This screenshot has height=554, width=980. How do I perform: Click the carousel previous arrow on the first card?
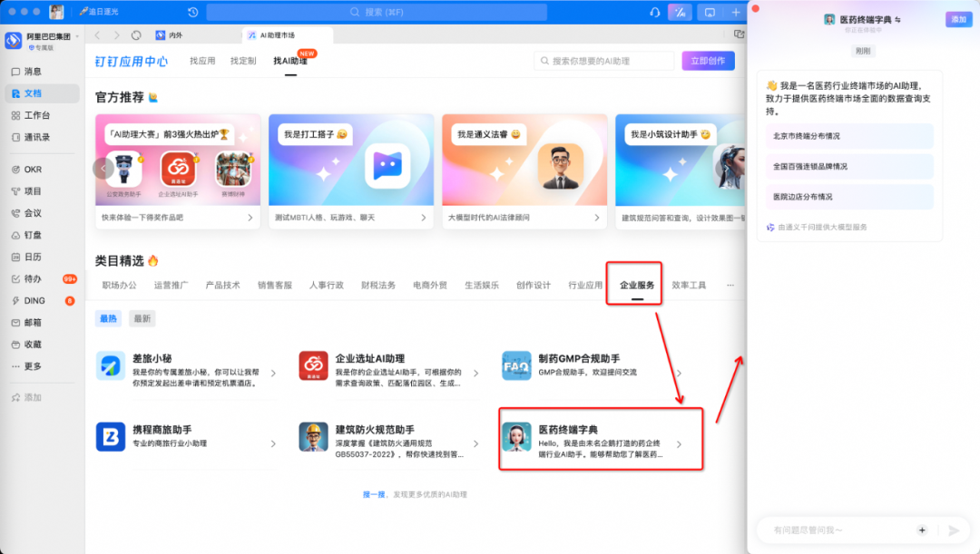coord(103,168)
